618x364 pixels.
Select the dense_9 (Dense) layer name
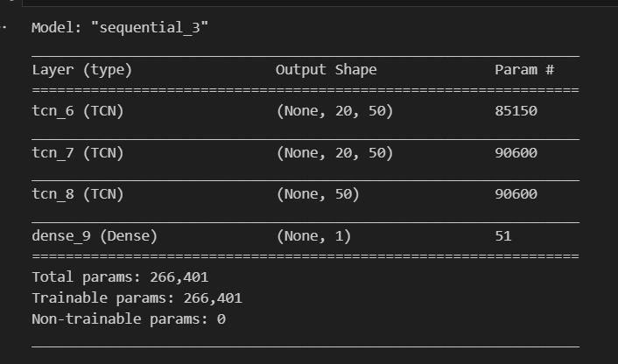click(95, 236)
